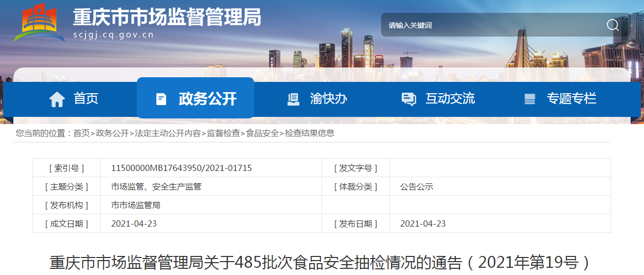Click the 市市场监管局 publisher value
This screenshot has width=644, height=275.
coord(136,205)
